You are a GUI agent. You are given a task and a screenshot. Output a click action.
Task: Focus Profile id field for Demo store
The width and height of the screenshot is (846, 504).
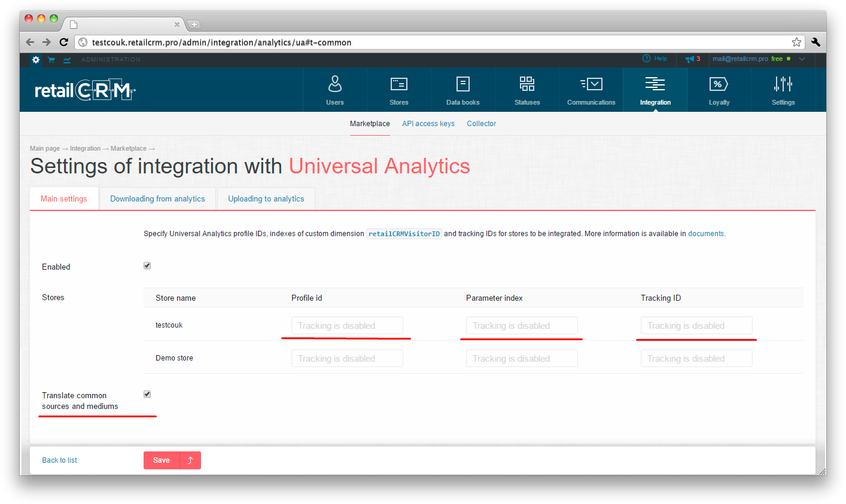[x=347, y=358]
